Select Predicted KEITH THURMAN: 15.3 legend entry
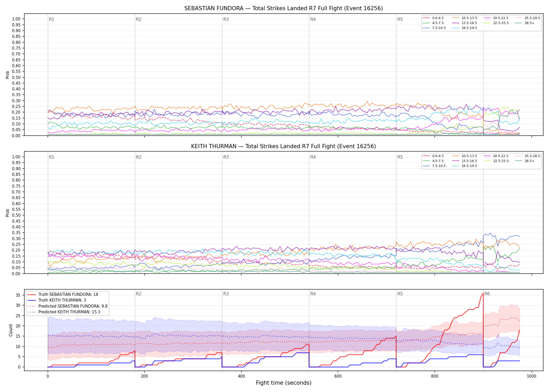549x392 pixels. coord(64,312)
